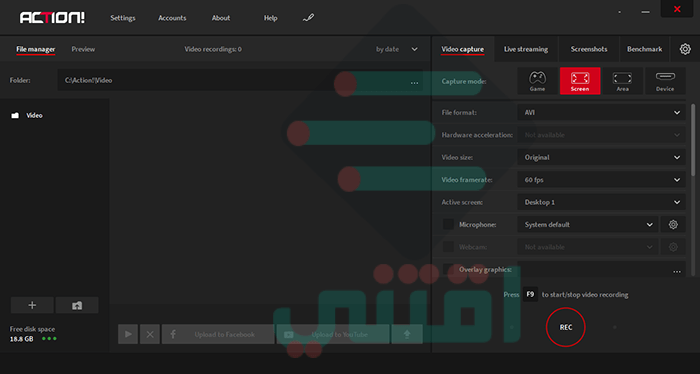This screenshot has width=700, height=374.
Task: Change sort order by date dropdown
Action: click(396, 49)
